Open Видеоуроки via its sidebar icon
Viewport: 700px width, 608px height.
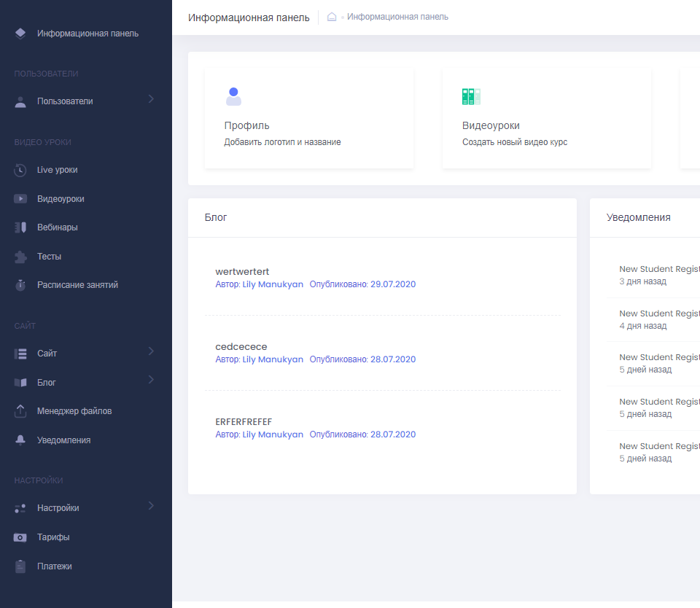[x=20, y=198]
